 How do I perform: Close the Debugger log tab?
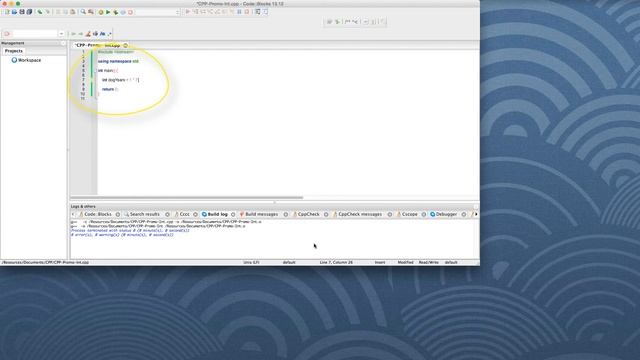point(464,214)
